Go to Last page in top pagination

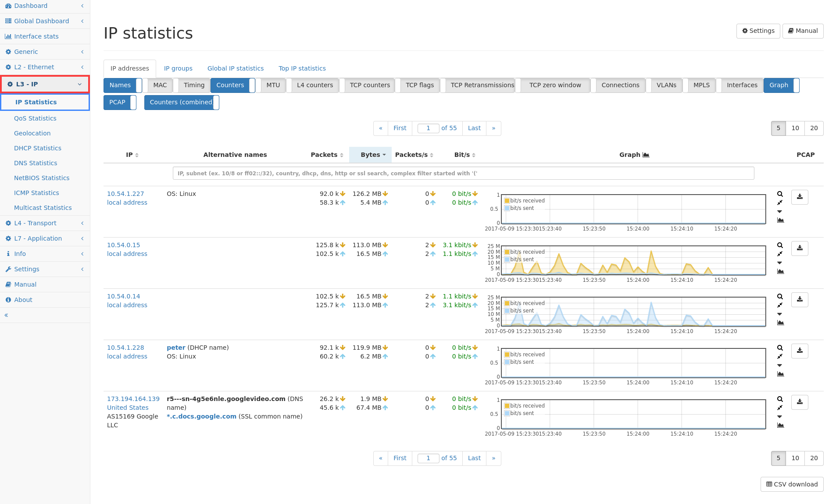474,128
